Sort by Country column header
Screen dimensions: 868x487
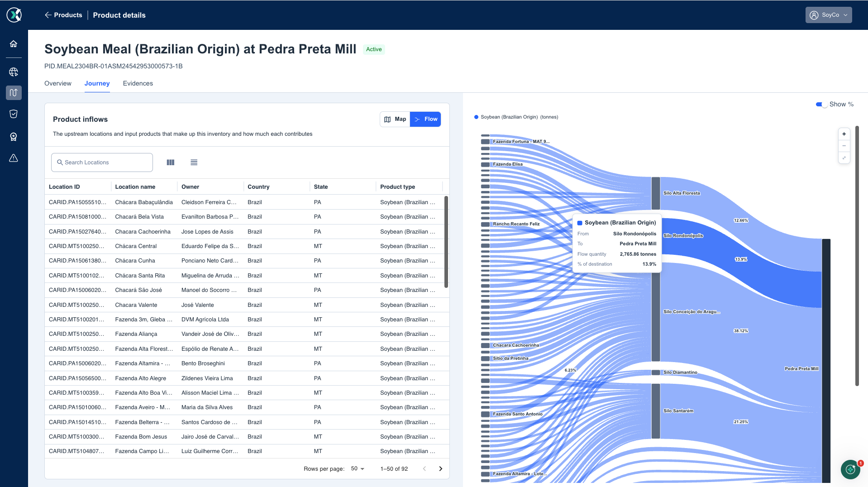(258, 187)
